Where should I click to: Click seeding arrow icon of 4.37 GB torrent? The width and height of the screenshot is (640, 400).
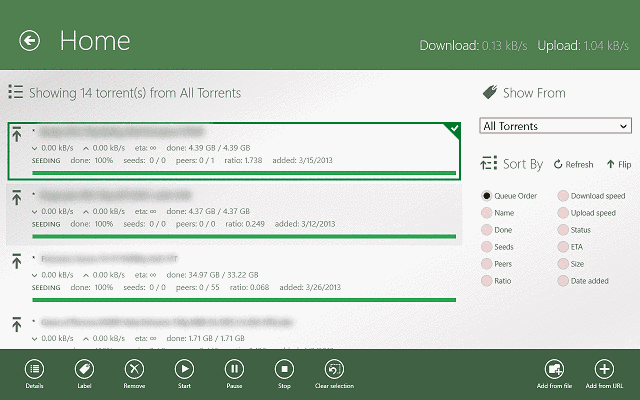[16, 198]
